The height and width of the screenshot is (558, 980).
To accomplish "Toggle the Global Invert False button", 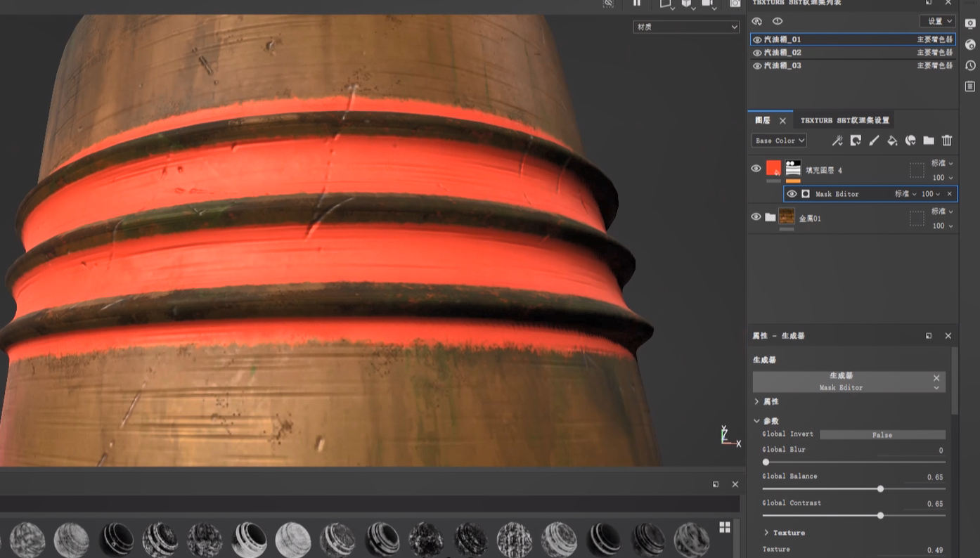I will coord(882,435).
